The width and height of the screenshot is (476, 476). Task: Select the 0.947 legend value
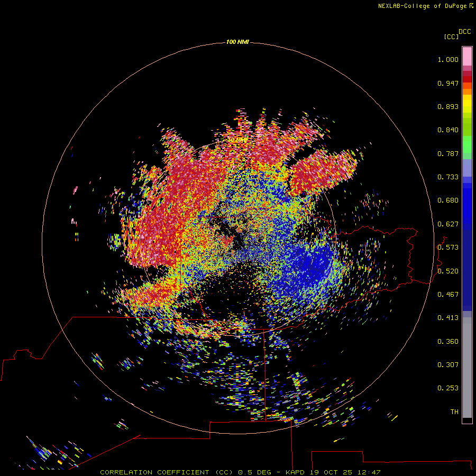[x=448, y=83]
